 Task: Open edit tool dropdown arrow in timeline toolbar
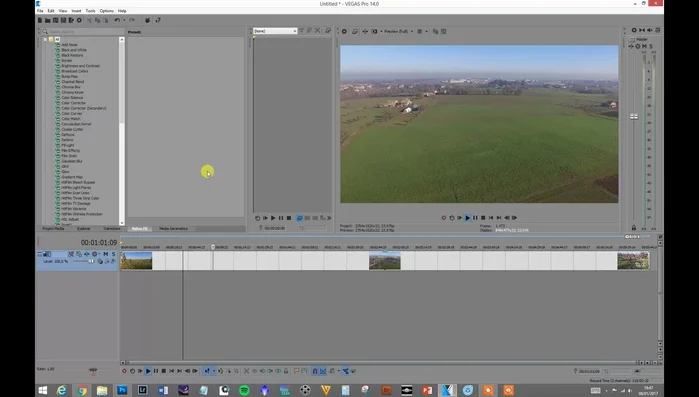click(x=214, y=371)
